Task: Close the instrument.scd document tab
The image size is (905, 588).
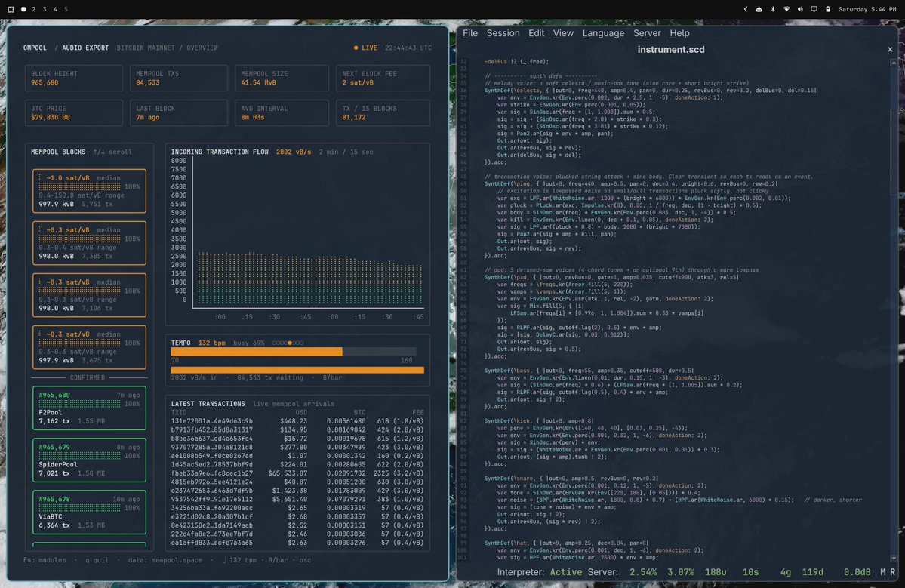Action: [890, 50]
